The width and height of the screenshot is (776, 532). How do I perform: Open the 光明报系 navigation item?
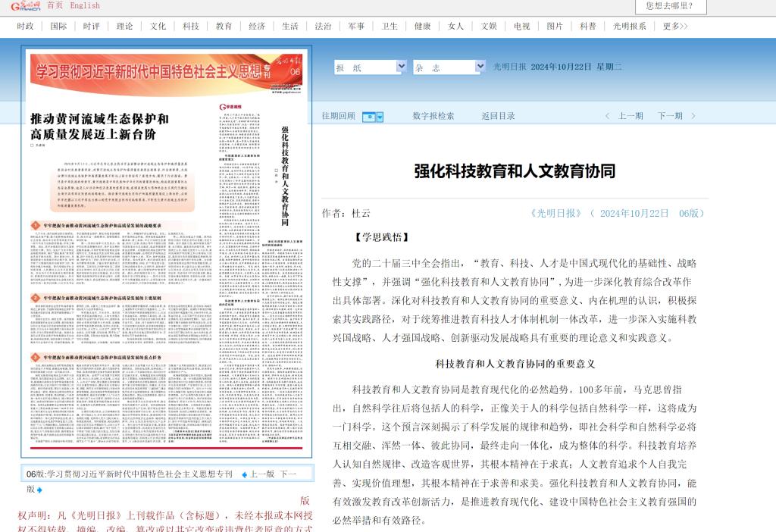(630, 27)
